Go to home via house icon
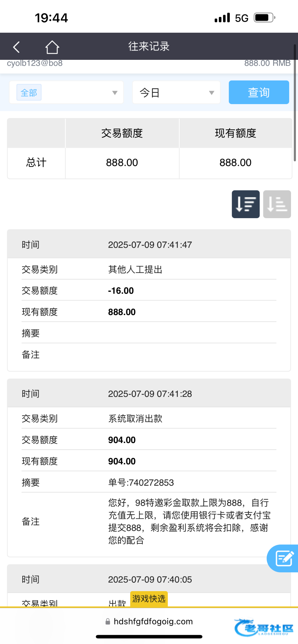The image size is (298, 644). click(x=52, y=47)
